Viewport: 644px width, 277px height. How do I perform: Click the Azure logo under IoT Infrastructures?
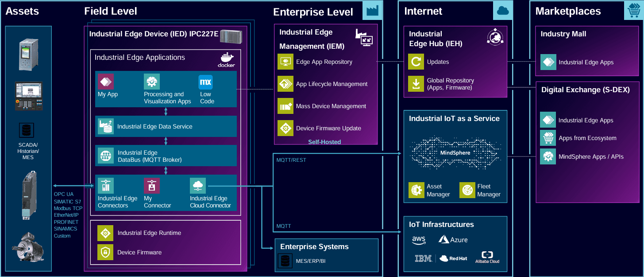pos(453,240)
